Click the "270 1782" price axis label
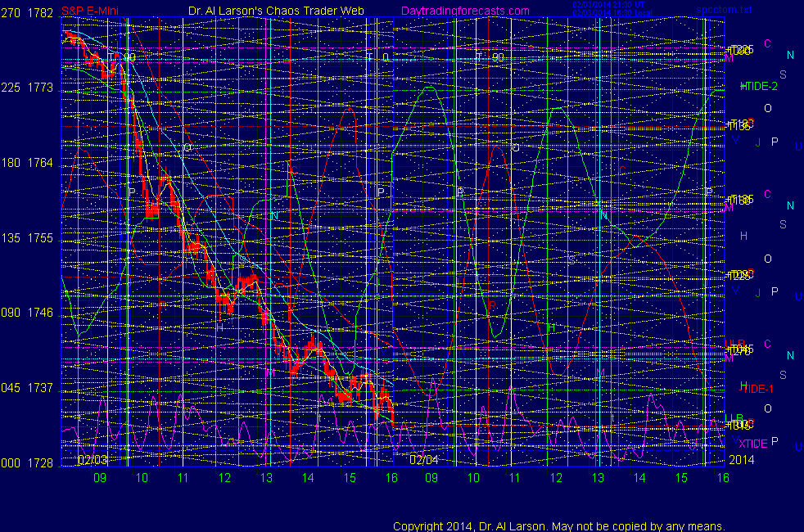This screenshot has width=804, height=532. click(27, 13)
